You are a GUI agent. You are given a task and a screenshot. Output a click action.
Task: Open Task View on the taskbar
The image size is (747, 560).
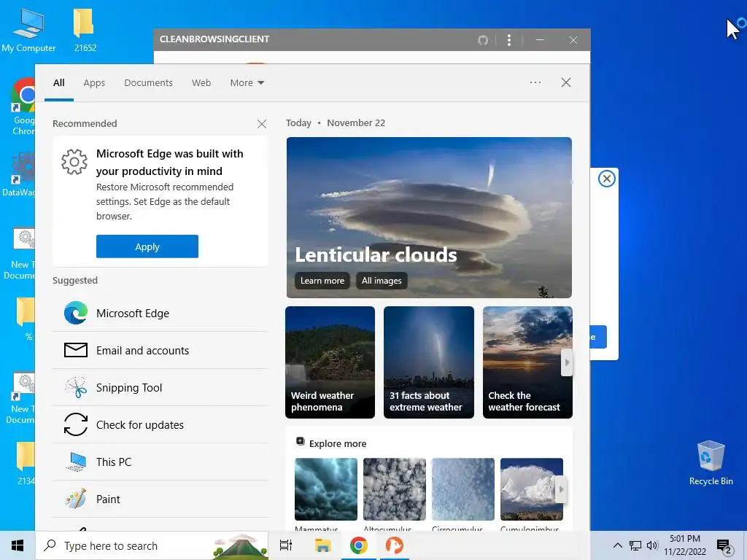coord(286,545)
